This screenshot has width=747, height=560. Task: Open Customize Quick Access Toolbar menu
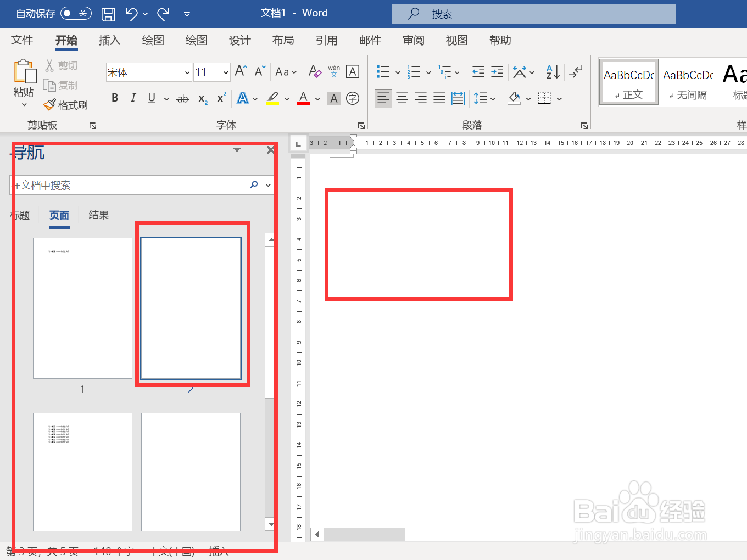[187, 14]
